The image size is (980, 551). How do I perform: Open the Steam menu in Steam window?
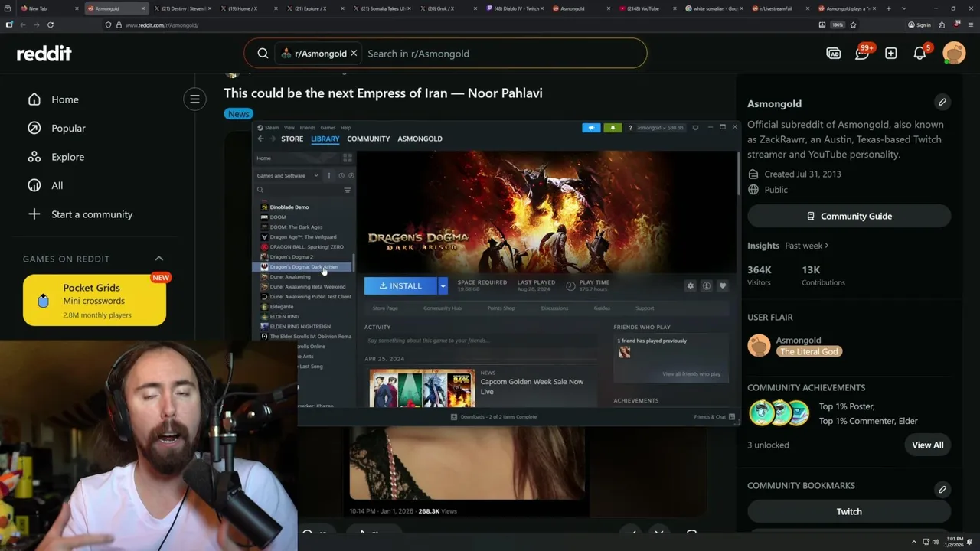coord(272,128)
